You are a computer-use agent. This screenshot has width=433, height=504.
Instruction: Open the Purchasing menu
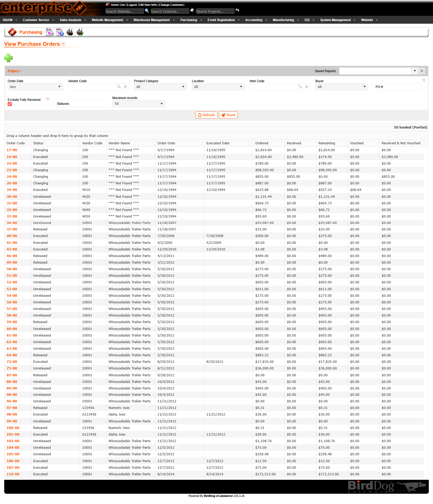click(x=189, y=20)
